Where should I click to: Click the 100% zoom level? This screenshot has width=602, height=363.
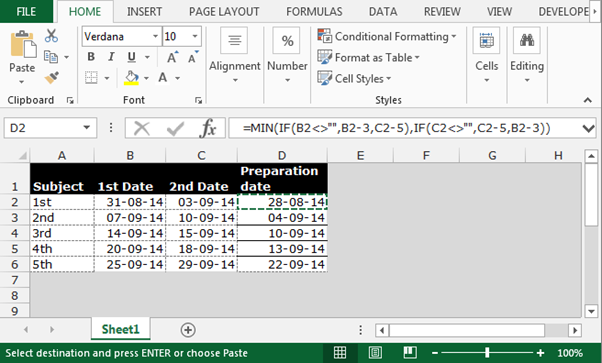[x=570, y=353]
